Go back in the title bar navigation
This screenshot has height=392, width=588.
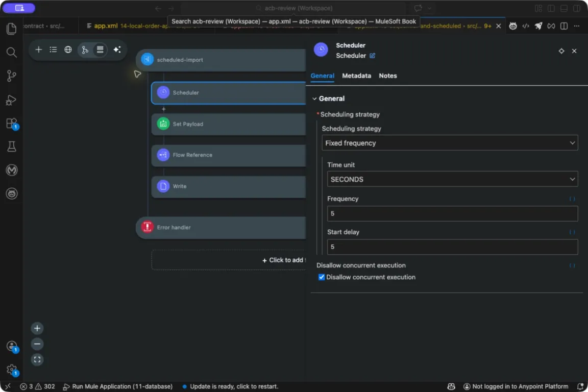pyautogui.click(x=158, y=8)
